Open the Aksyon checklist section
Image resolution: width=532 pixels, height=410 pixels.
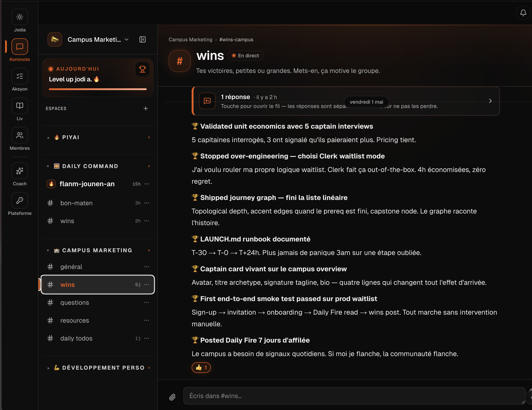pos(20,76)
